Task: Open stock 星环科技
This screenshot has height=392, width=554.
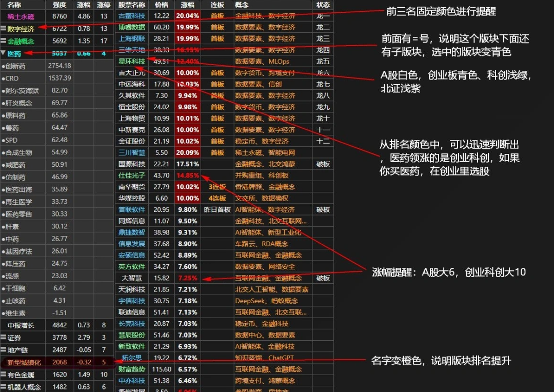Action: (132, 62)
